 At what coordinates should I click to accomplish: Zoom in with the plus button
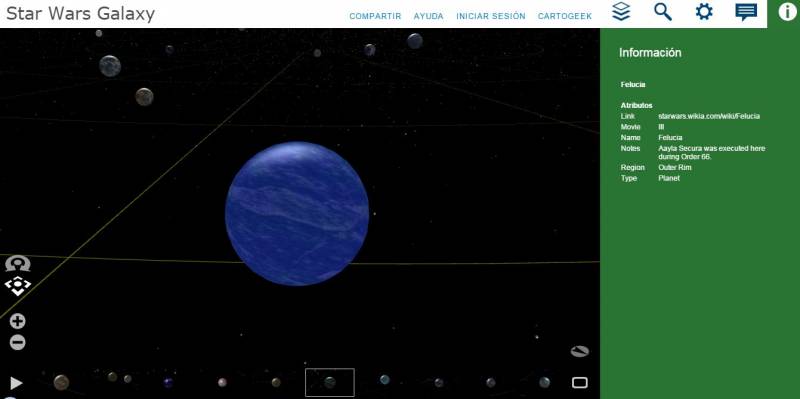(17, 321)
